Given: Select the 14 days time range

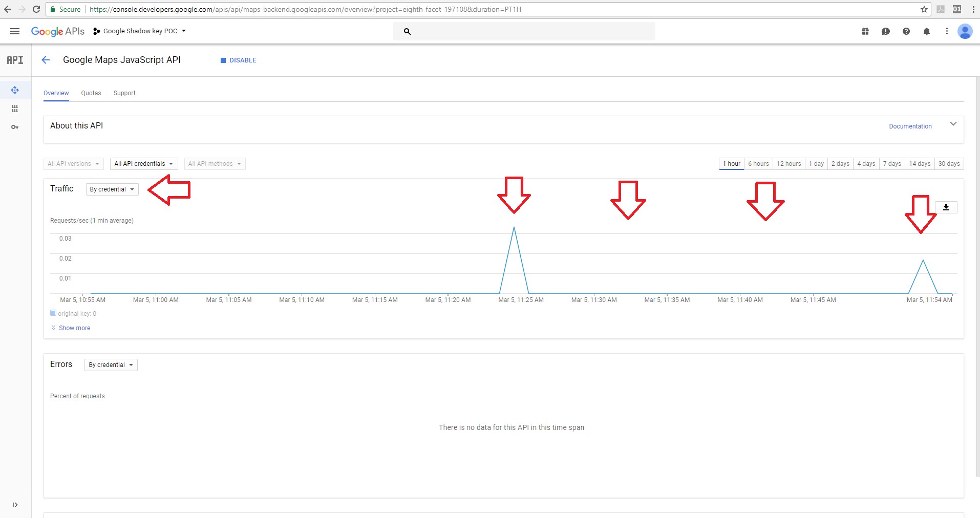Looking at the screenshot, I should 920,164.
